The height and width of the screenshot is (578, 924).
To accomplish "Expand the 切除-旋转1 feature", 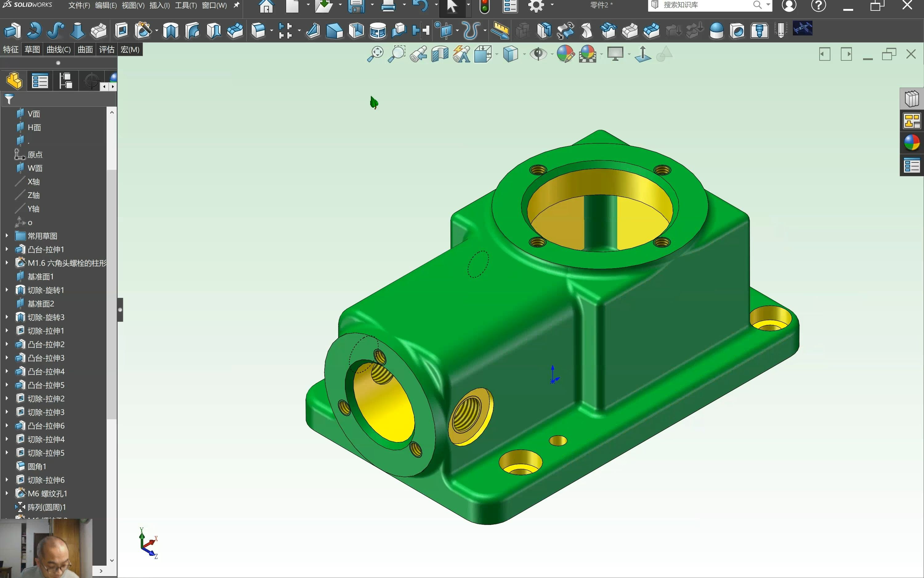I will pos(7,290).
